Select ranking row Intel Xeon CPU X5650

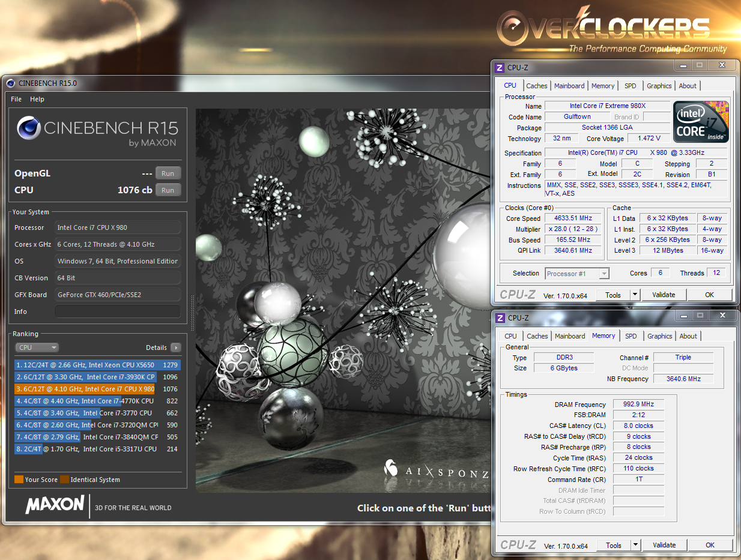(97, 365)
